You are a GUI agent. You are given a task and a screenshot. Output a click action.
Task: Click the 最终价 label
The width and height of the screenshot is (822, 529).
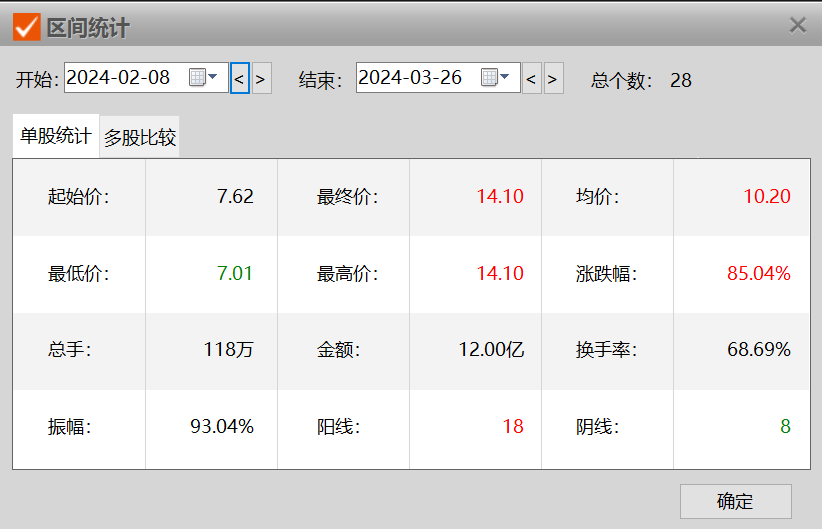(348, 197)
